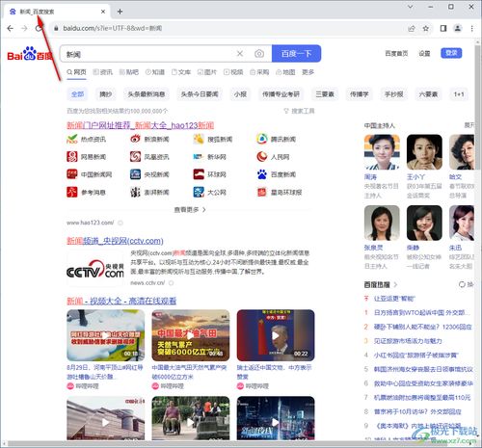Open the Chrome three-dot menu
This screenshot has height=448, width=482.
(471, 28)
